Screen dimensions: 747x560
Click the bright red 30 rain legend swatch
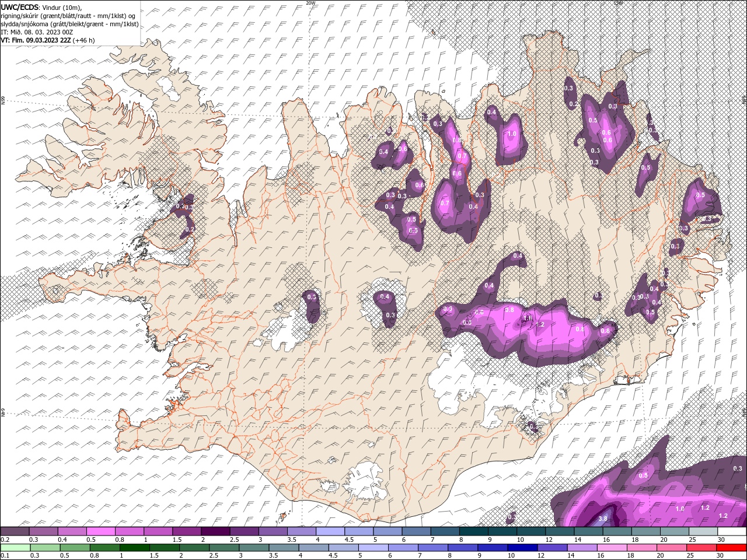coord(732,548)
